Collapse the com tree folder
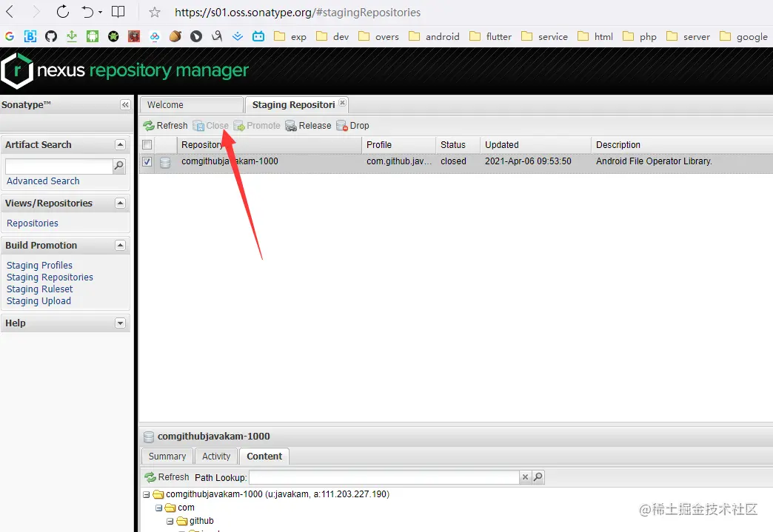 [158, 508]
